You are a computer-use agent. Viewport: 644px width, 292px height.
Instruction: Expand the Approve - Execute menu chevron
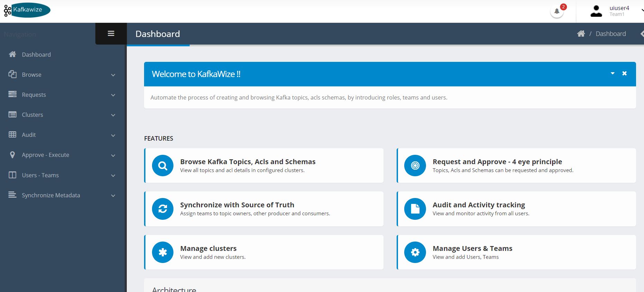(113, 156)
